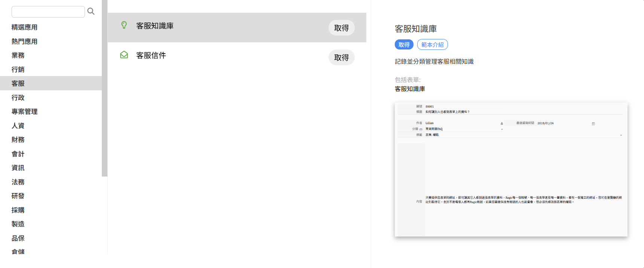Image resolution: width=644 pixels, height=268 pixels.
Task: Click the envelope icon for 客服信件
Action: coord(124,55)
